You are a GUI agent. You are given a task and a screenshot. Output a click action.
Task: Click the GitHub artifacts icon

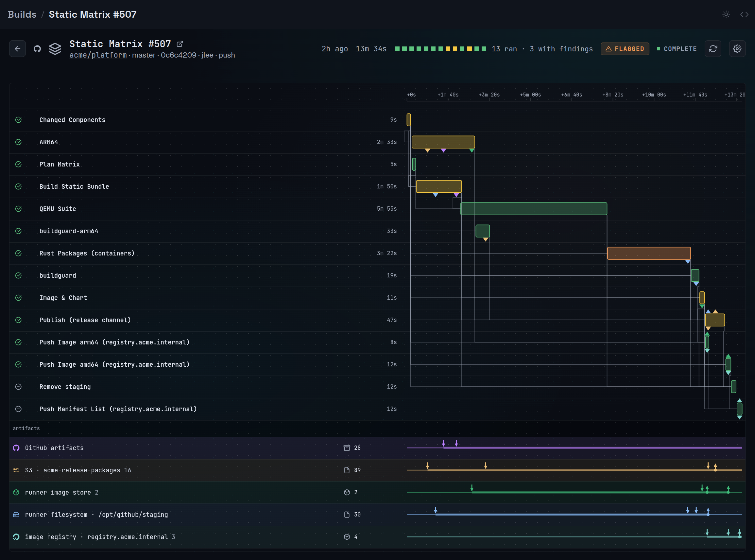(16, 448)
